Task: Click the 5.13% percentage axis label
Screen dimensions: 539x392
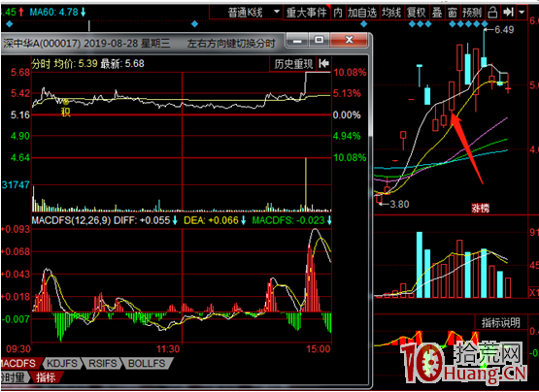Action: pyautogui.click(x=347, y=93)
